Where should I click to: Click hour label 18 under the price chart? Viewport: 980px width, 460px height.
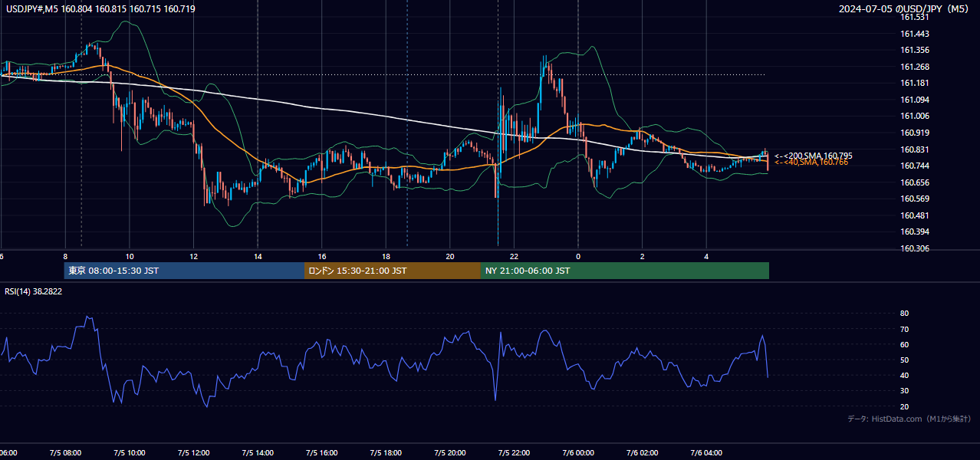click(x=386, y=256)
